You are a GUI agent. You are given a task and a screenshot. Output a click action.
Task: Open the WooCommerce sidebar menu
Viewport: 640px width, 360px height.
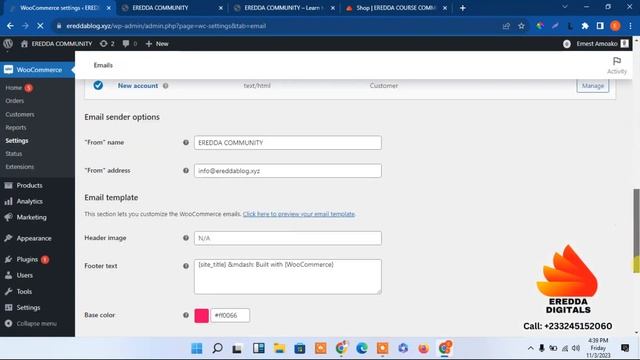click(x=37, y=70)
